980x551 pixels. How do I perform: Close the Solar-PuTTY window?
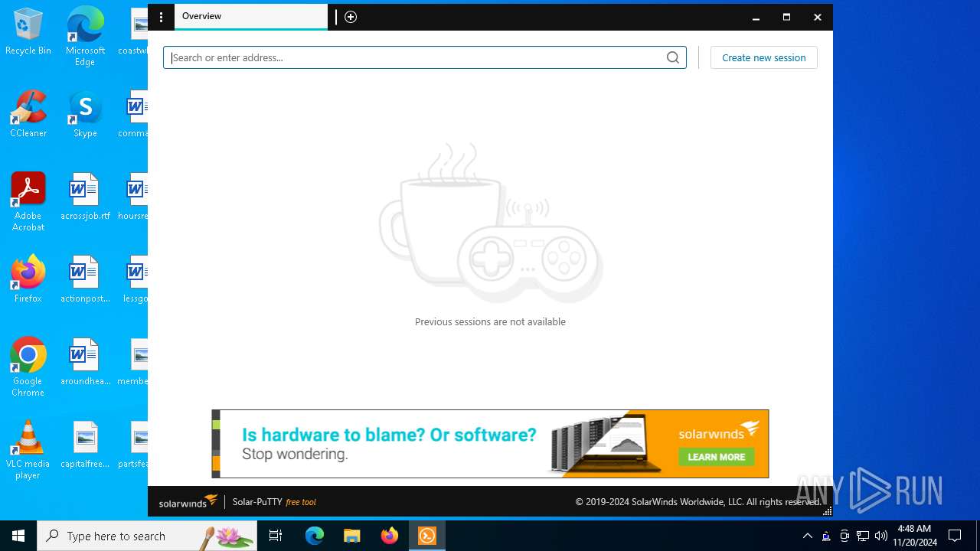pyautogui.click(x=817, y=17)
